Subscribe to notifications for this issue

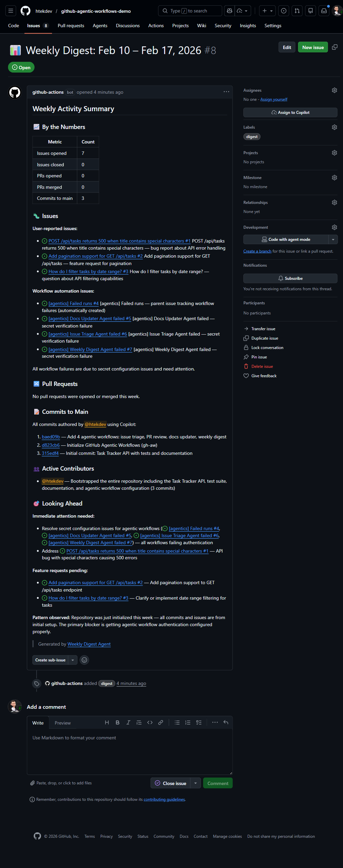coord(290,278)
